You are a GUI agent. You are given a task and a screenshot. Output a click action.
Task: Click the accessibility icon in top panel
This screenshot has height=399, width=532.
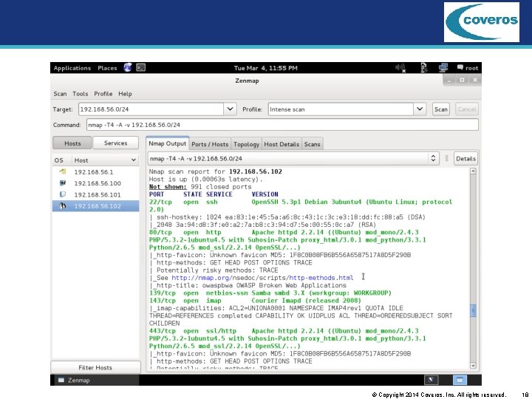point(424,68)
